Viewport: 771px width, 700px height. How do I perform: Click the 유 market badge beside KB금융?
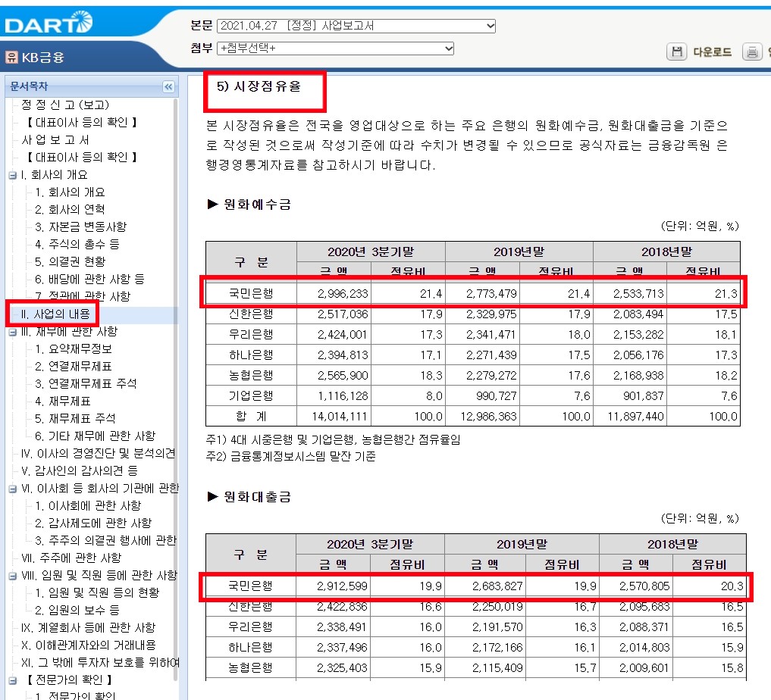(x=12, y=57)
